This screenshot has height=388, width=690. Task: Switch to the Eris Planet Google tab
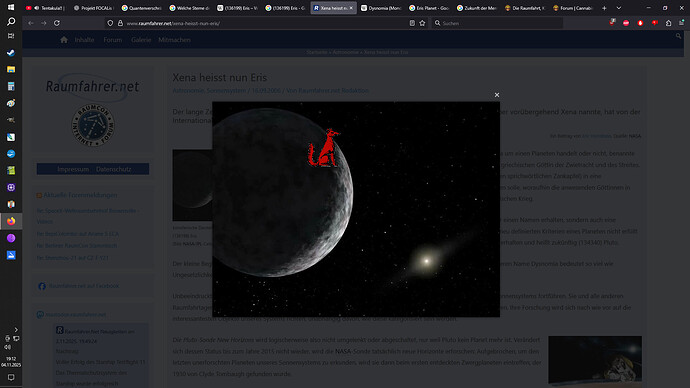tap(429, 8)
